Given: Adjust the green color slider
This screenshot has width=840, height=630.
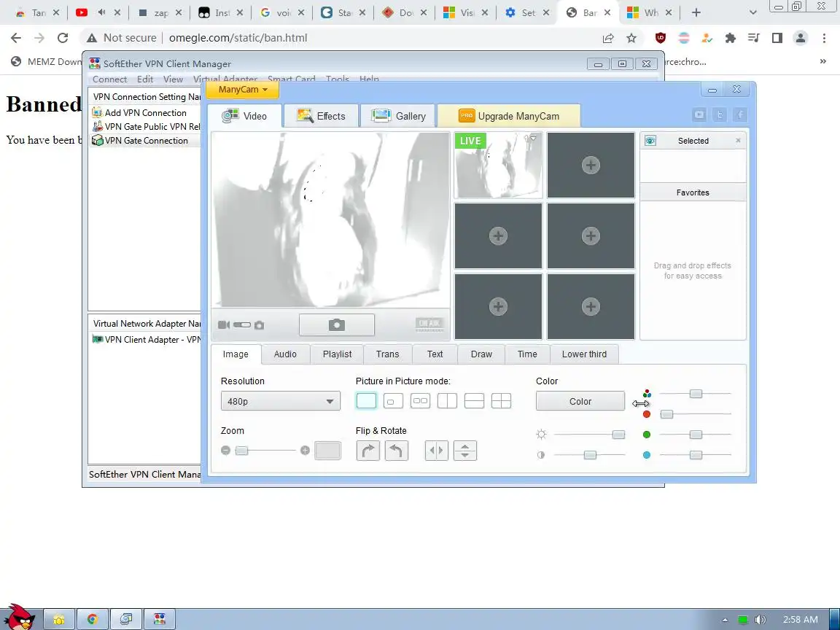Looking at the screenshot, I should coord(696,435).
